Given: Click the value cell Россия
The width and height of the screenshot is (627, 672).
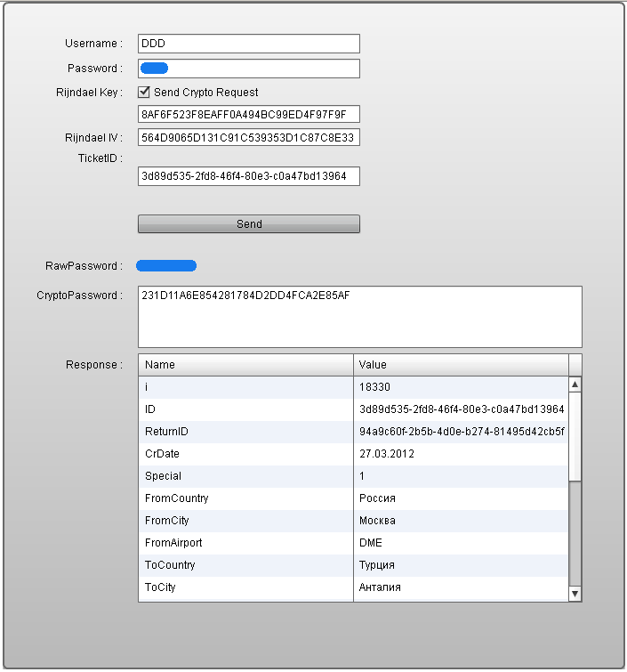Looking at the screenshot, I should [462, 498].
